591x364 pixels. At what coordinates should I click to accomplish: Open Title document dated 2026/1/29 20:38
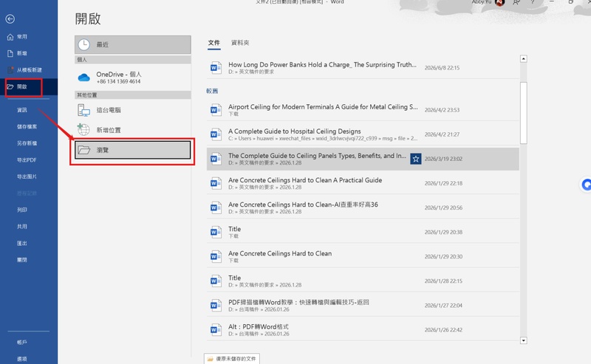[363, 232]
